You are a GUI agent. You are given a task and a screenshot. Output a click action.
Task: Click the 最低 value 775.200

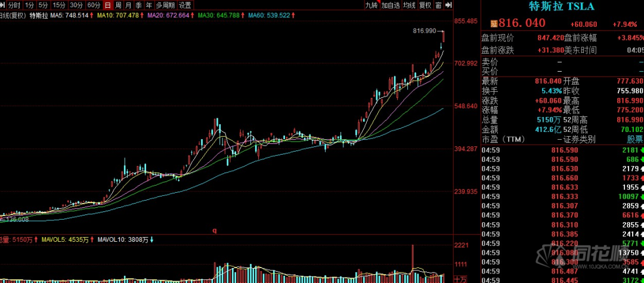(x=631, y=110)
